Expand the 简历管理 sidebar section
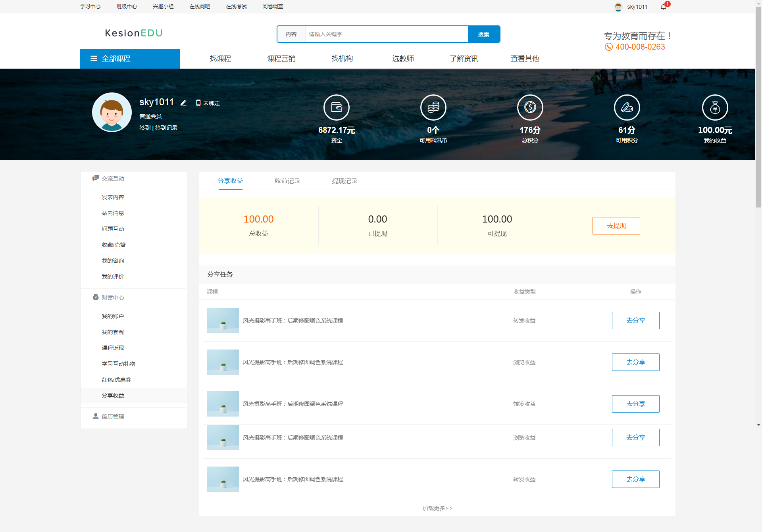762x532 pixels. [x=113, y=417]
